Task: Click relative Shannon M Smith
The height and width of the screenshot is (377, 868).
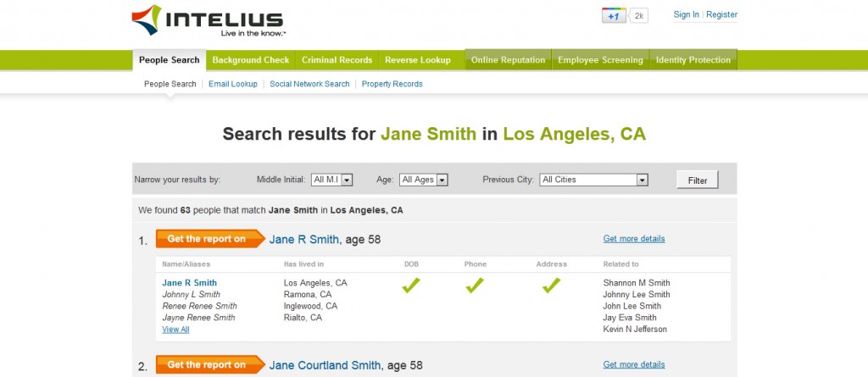Action: click(637, 283)
